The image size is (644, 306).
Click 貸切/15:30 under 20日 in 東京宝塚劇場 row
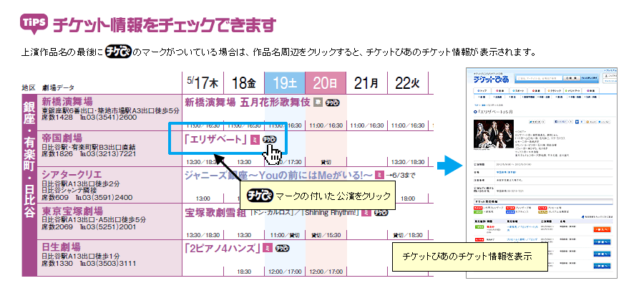pos(326,235)
